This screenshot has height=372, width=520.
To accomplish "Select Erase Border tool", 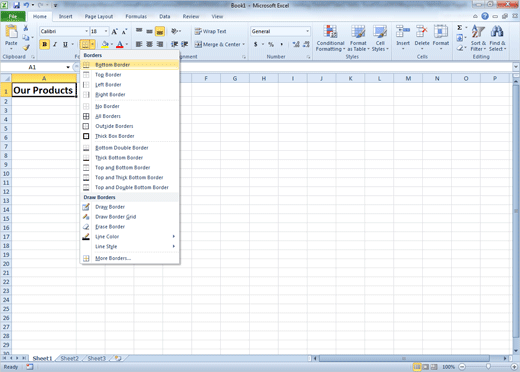I will click(x=130, y=227).
